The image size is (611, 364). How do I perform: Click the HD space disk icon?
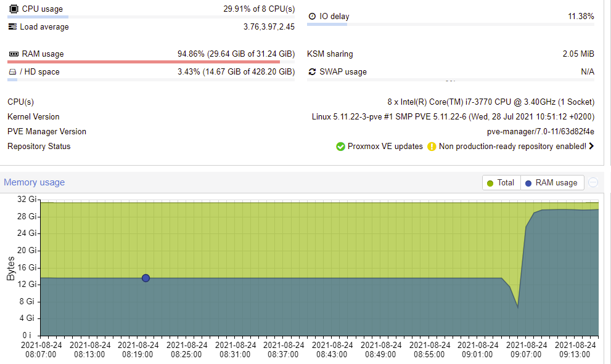pos(12,71)
